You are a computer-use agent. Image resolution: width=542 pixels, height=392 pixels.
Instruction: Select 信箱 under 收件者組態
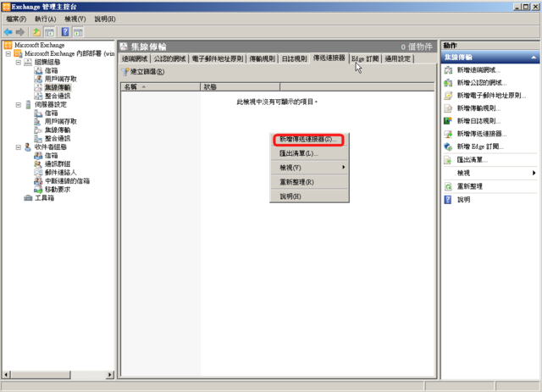coord(51,156)
